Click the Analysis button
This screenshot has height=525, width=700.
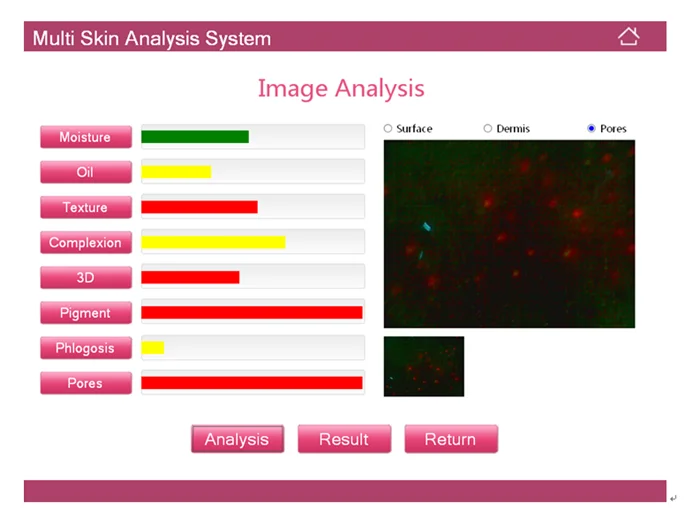click(x=238, y=439)
